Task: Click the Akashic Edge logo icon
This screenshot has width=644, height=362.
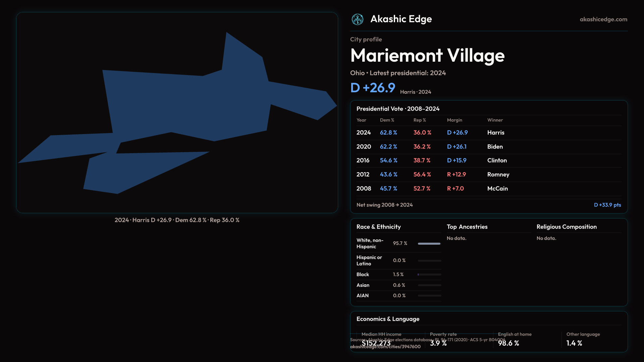Action: pyautogui.click(x=358, y=19)
